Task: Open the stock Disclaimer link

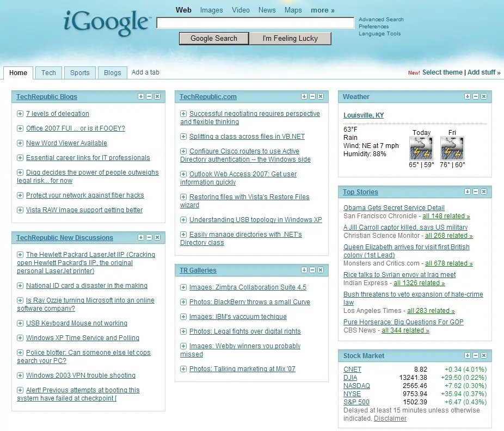Action: tap(390, 418)
